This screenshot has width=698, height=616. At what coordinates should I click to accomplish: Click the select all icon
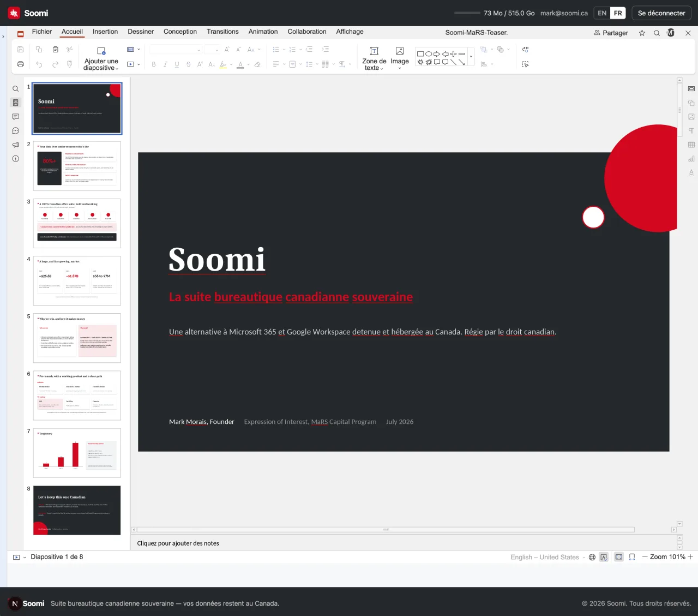(x=526, y=64)
